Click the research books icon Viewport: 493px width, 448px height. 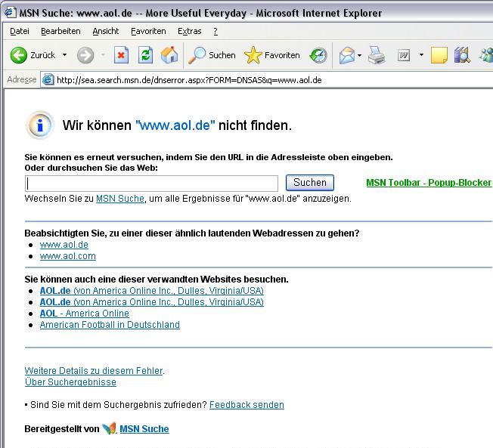(x=462, y=55)
